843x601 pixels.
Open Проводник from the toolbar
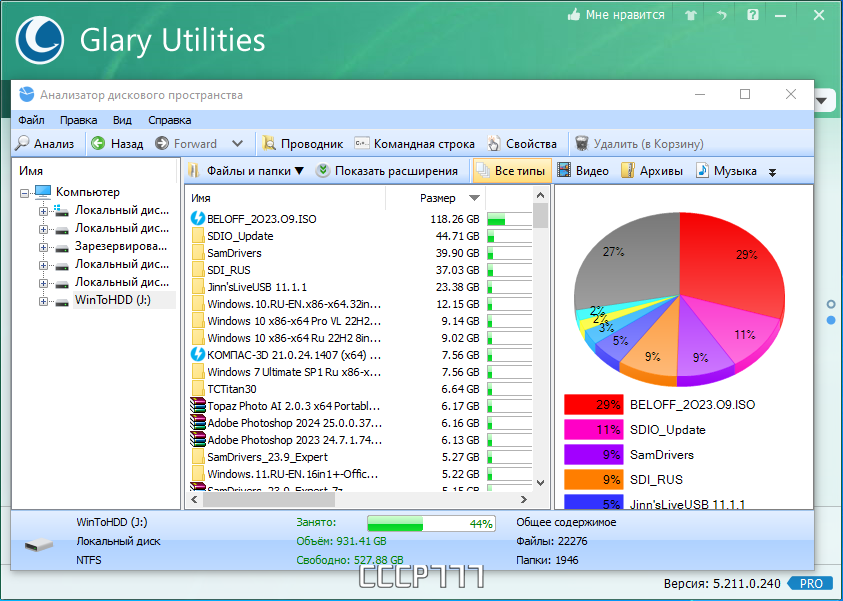point(302,144)
